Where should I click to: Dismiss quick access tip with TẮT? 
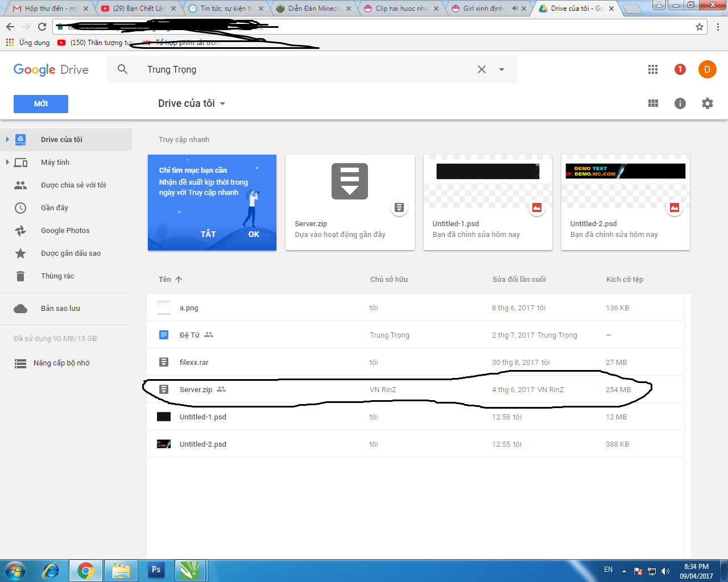208,234
